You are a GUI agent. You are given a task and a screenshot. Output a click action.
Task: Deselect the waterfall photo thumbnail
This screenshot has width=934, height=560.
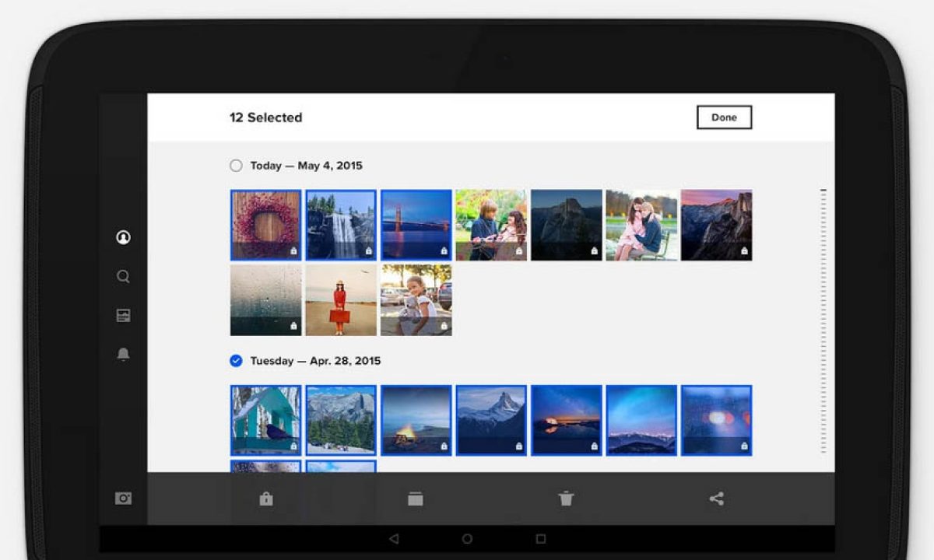coord(341,225)
